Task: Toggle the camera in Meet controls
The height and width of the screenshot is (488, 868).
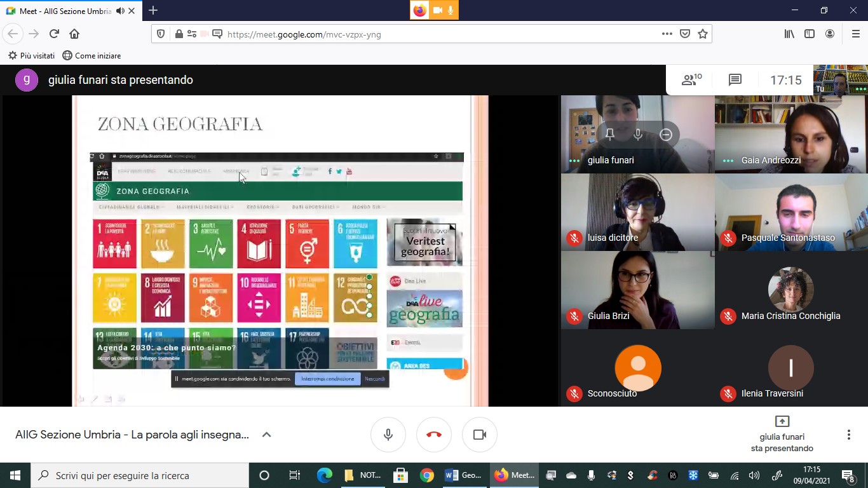Action: pyautogui.click(x=480, y=435)
